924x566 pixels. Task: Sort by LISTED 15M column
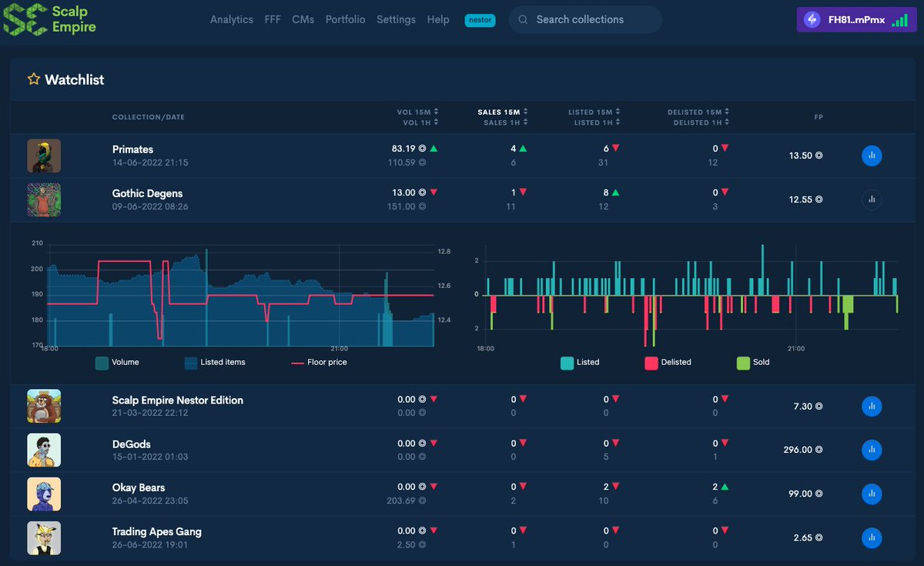(x=594, y=112)
